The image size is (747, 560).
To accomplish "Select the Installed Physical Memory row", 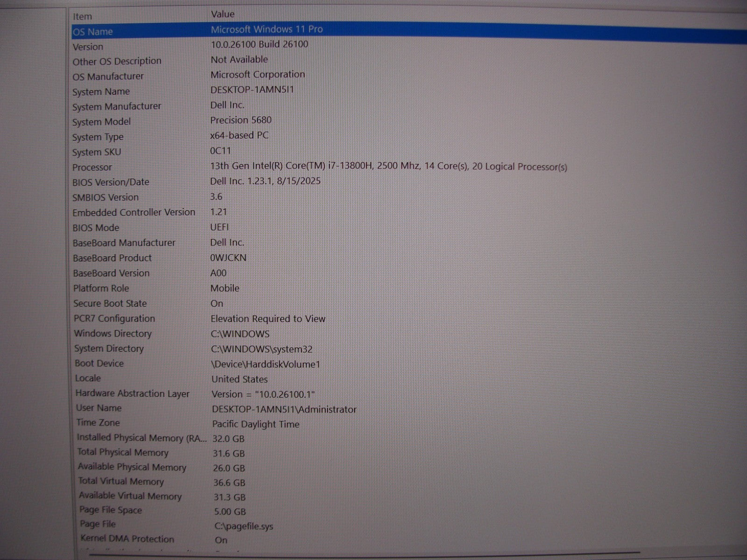I will tap(142, 438).
